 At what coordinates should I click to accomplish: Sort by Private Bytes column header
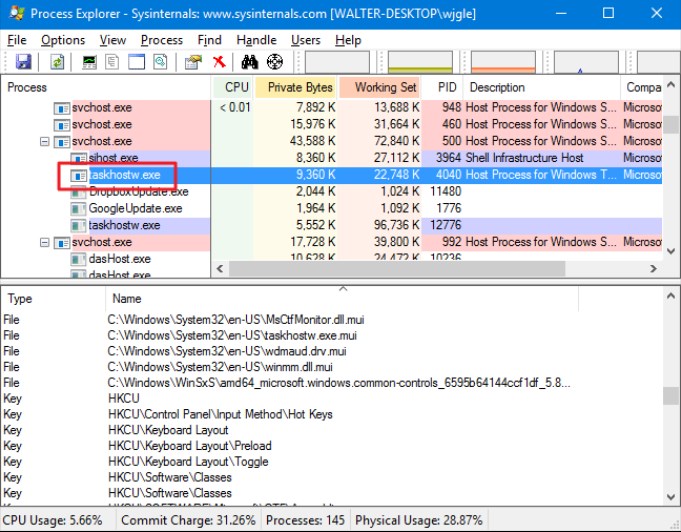pos(295,87)
